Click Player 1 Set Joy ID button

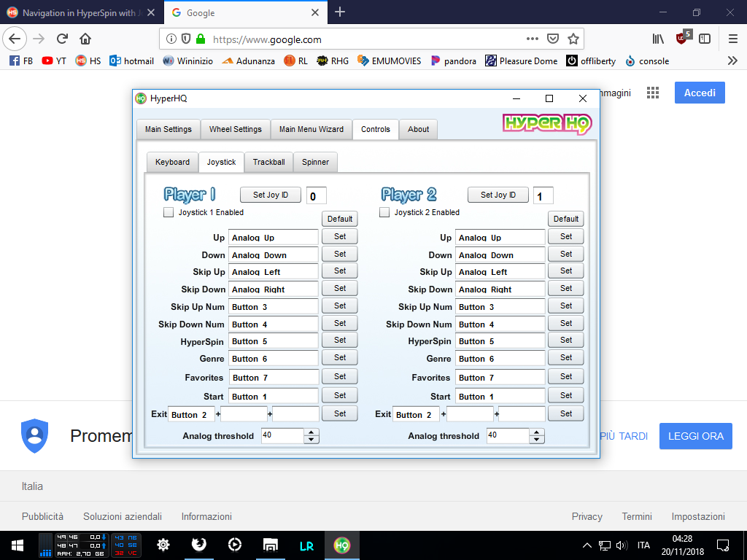pos(271,195)
